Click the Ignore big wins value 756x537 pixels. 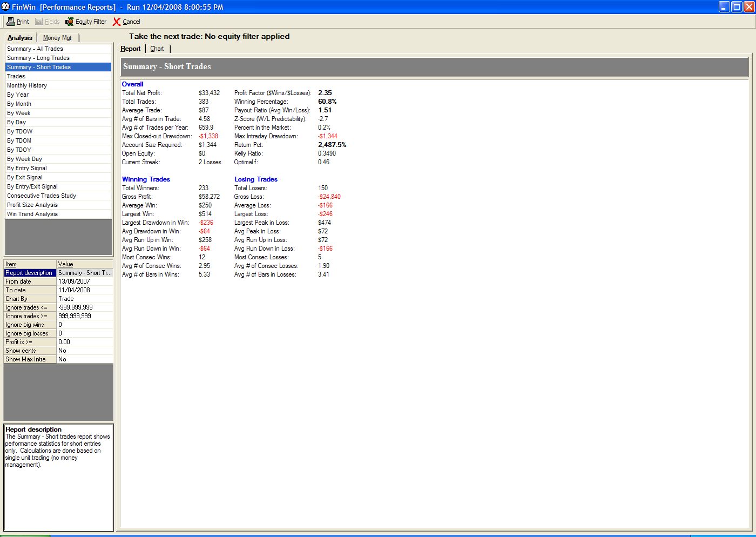(84, 325)
